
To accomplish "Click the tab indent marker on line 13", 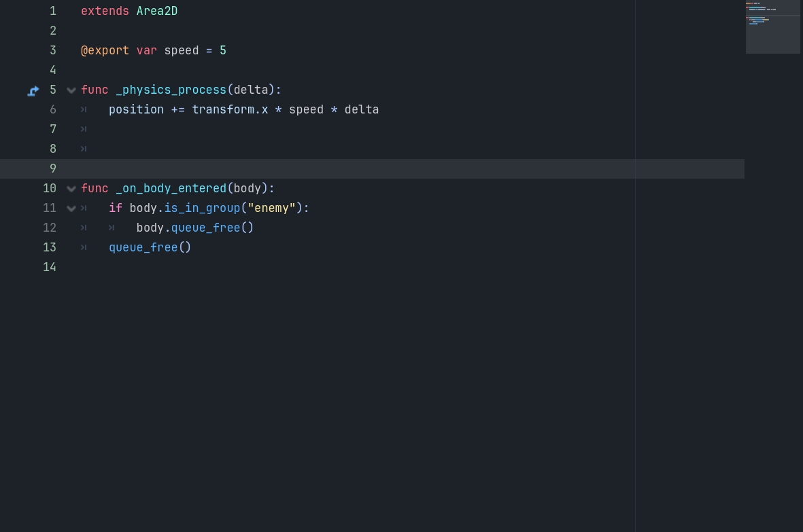I will tap(83, 247).
